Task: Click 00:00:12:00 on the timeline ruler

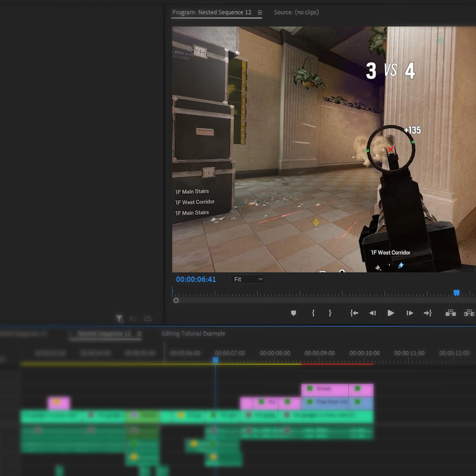Action: [454, 353]
